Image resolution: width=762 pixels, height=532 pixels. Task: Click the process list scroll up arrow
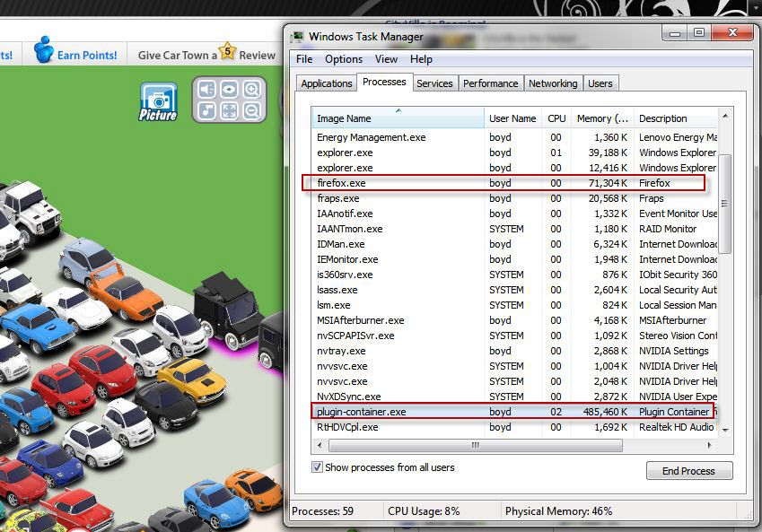[725, 116]
